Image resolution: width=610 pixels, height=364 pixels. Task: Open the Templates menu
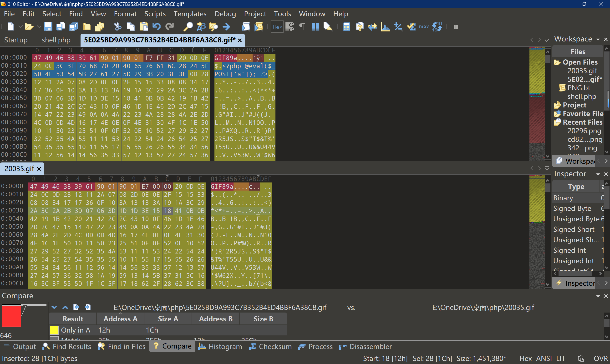pos(190,14)
